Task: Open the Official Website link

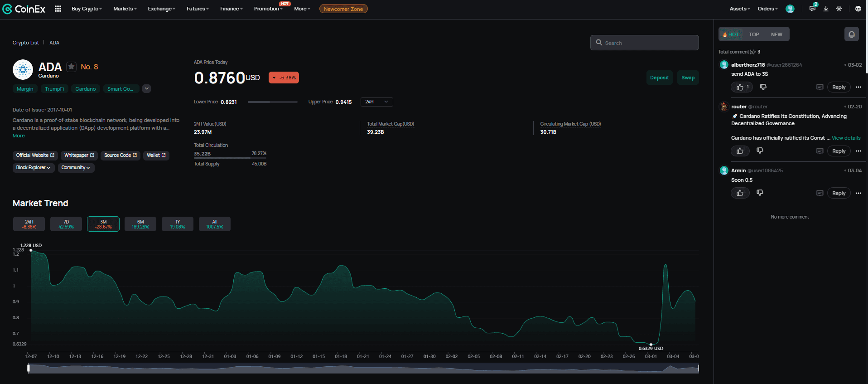Action: point(35,156)
